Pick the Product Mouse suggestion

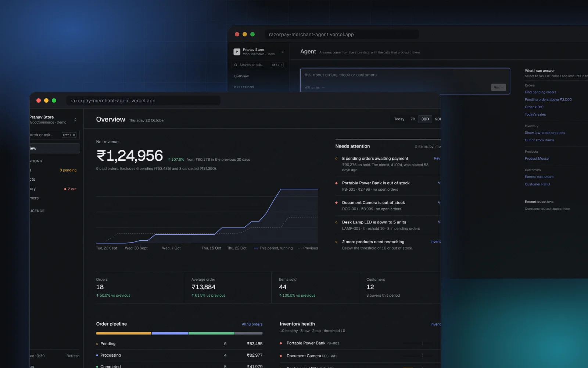pyautogui.click(x=537, y=159)
